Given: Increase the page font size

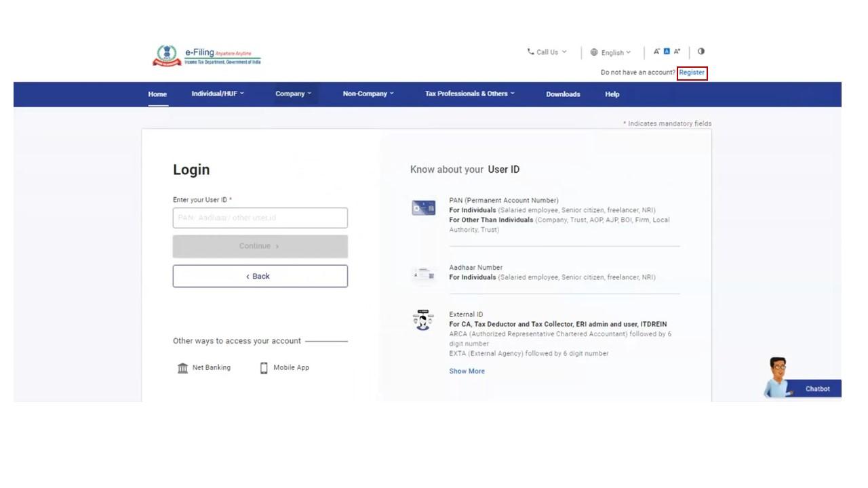Looking at the screenshot, I should click(677, 52).
